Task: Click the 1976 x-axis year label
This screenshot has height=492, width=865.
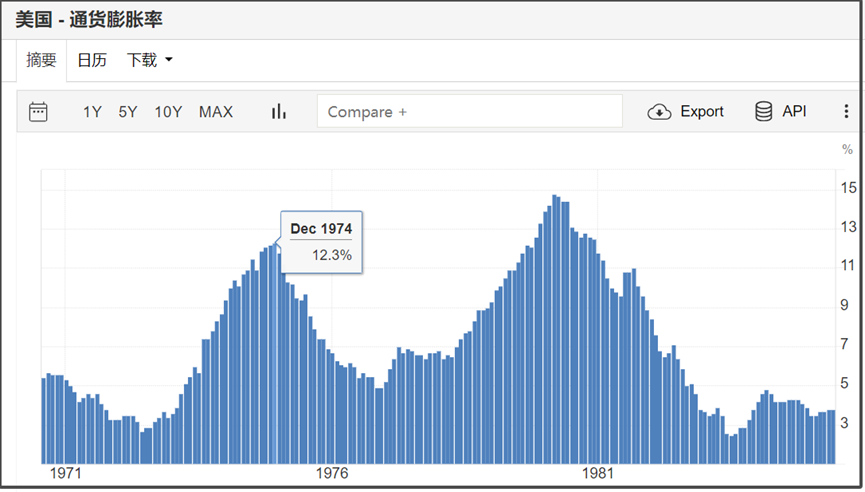Action: pyautogui.click(x=332, y=473)
